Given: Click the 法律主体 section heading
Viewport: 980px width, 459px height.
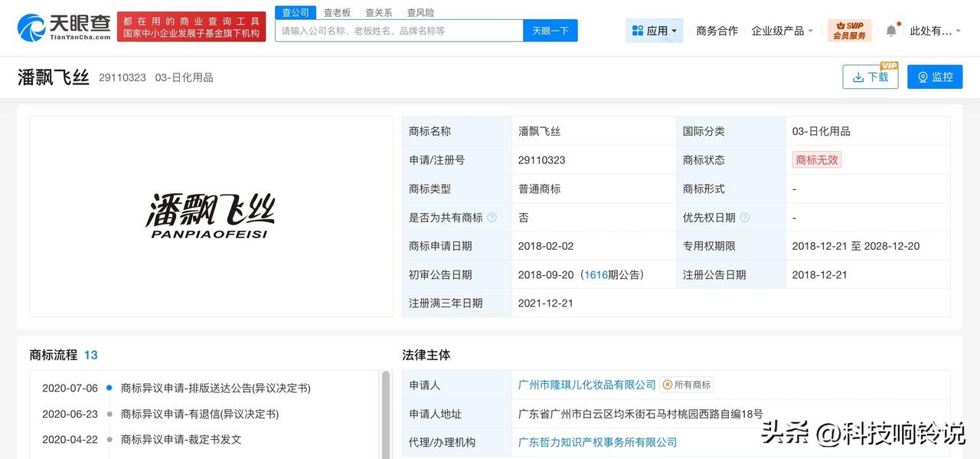Looking at the screenshot, I should 426,355.
